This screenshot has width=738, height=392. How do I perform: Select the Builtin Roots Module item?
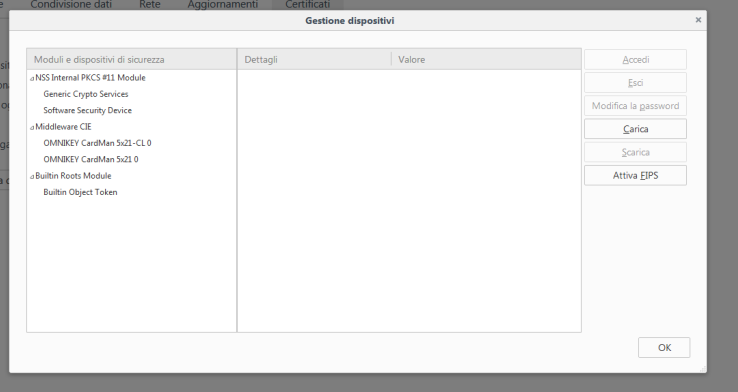coord(73,176)
